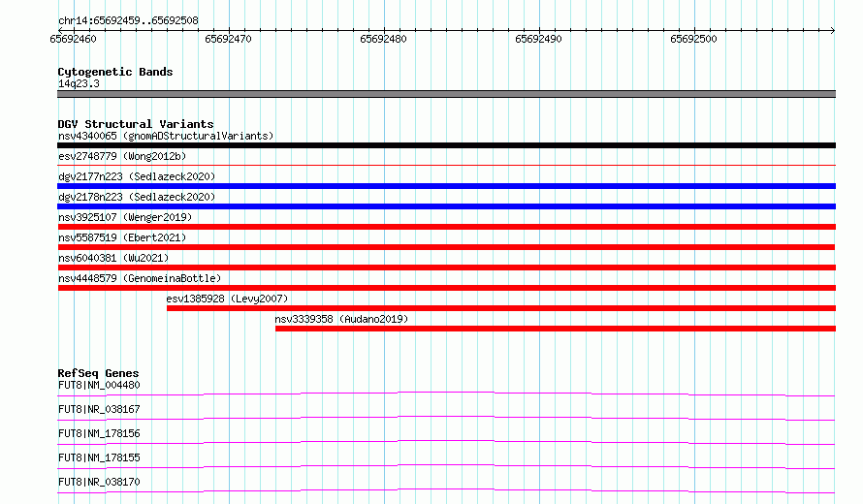Open the FUT8|NR_038167 transcript label

(x=99, y=409)
